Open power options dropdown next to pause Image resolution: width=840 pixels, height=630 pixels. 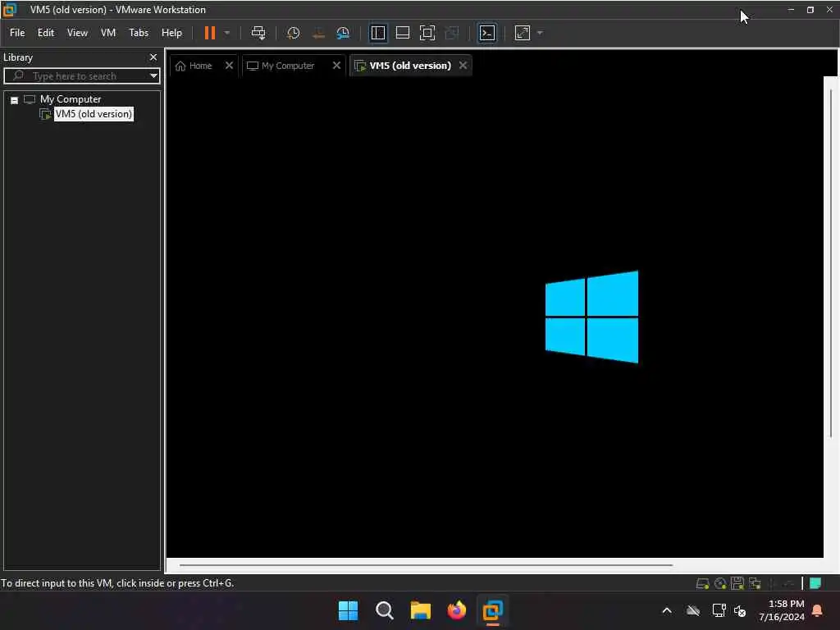pyautogui.click(x=227, y=33)
